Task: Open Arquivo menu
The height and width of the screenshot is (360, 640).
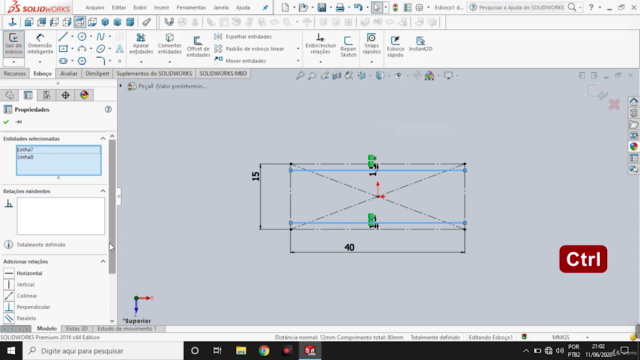Action: (95, 7)
